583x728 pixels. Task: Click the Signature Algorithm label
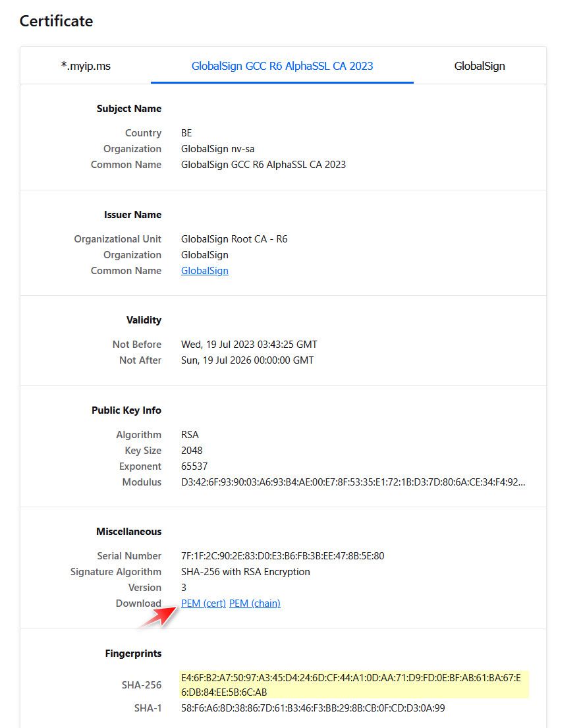(115, 572)
